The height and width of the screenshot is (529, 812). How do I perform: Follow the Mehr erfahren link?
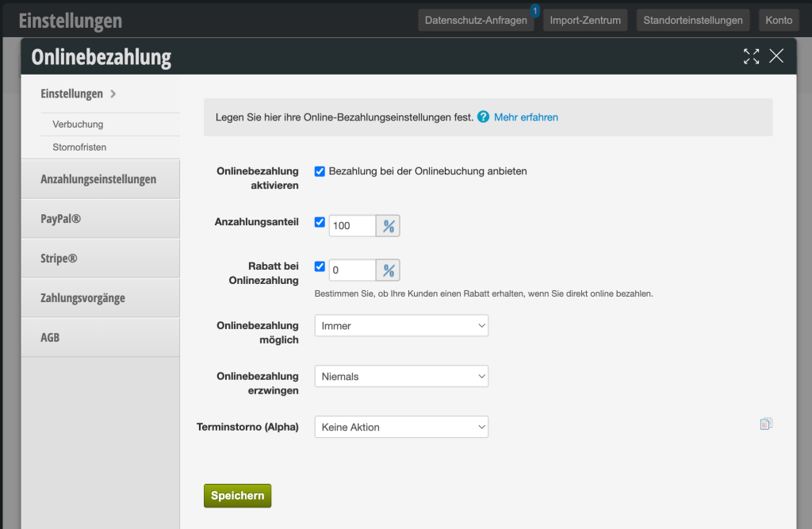[526, 117]
